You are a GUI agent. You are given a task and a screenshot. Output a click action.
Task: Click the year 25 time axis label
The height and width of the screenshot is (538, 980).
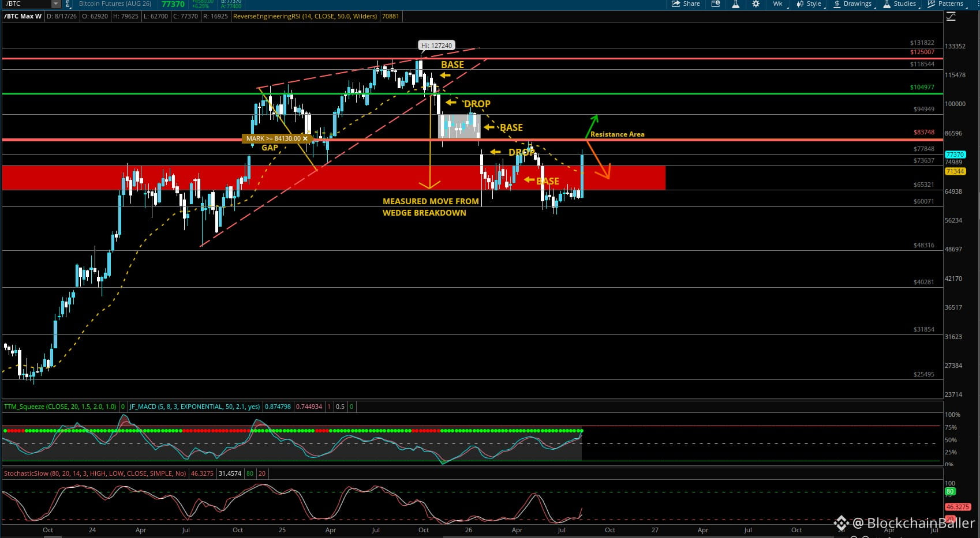tap(282, 530)
